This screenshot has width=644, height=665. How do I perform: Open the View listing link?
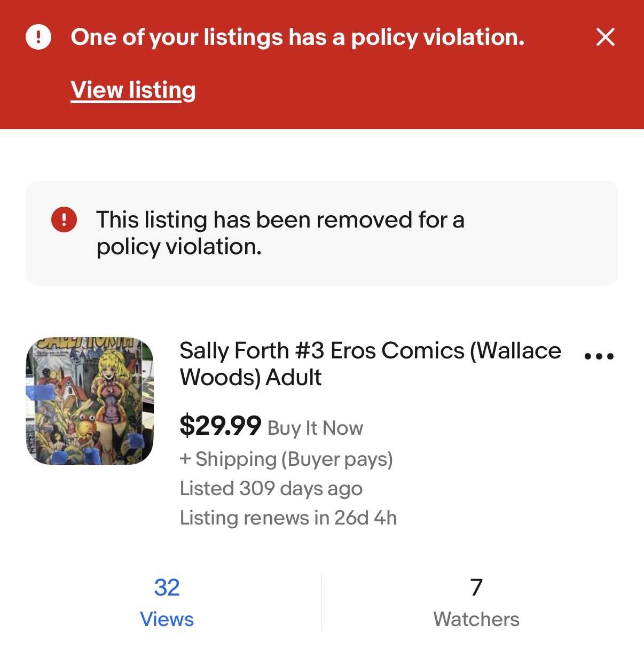(x=133, y=90)
